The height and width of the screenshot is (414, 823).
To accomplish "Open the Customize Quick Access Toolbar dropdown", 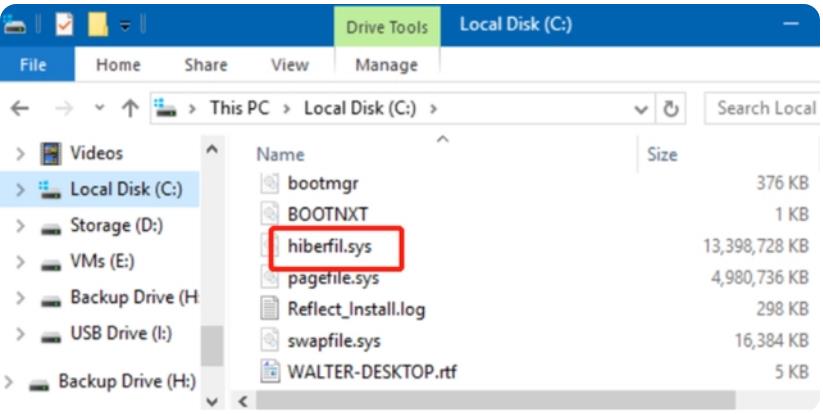I will tap(125, 25).
